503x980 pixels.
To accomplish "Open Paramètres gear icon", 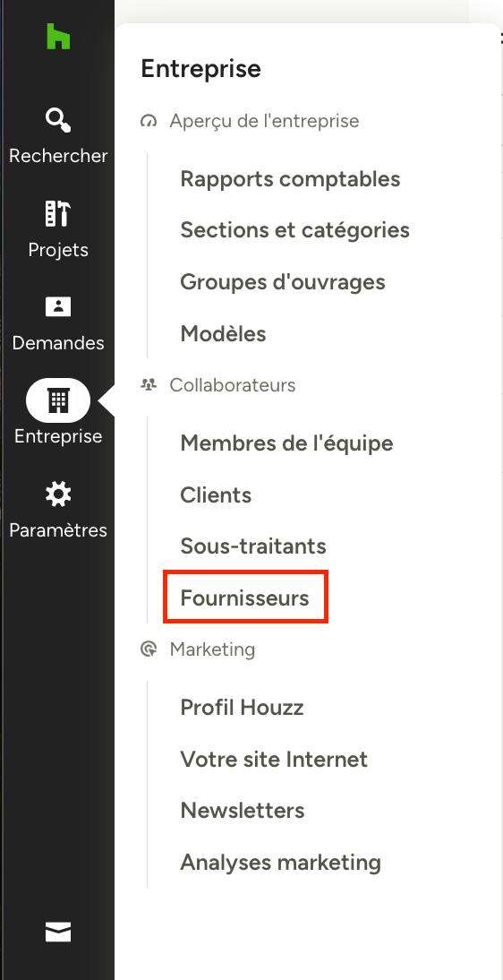I will tap(58, 494).
